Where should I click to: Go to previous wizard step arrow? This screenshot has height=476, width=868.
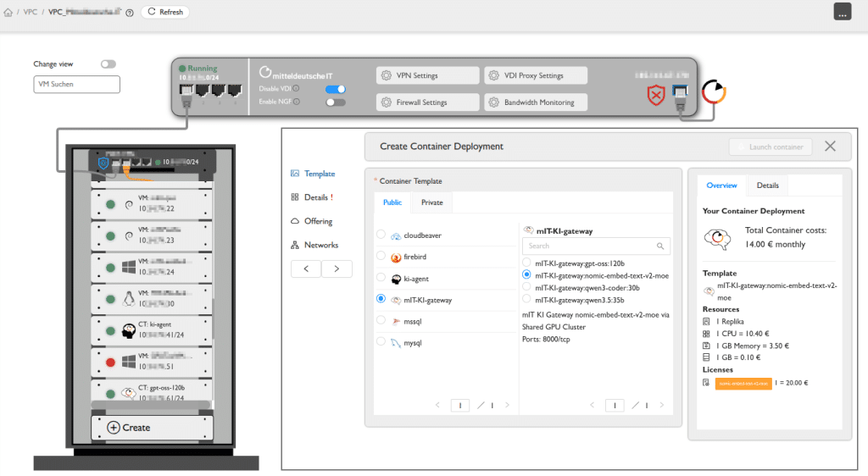tap(306, 268)
